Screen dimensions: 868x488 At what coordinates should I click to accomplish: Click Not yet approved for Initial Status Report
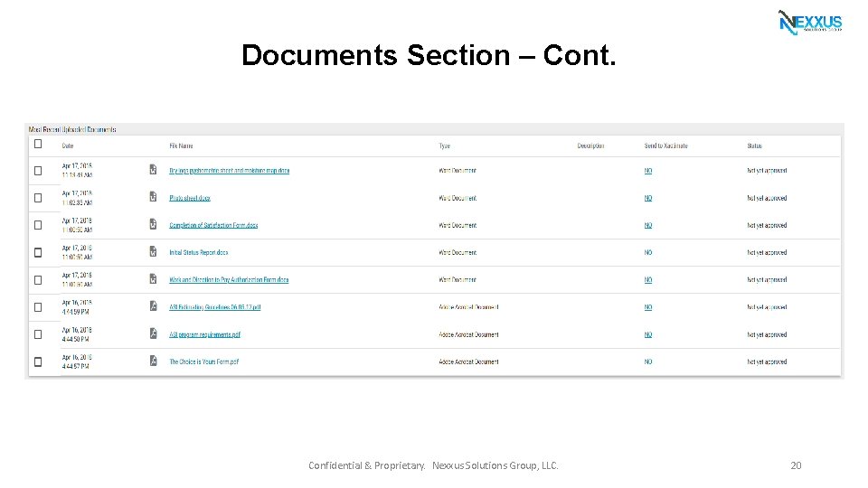[x=767, y=252]
